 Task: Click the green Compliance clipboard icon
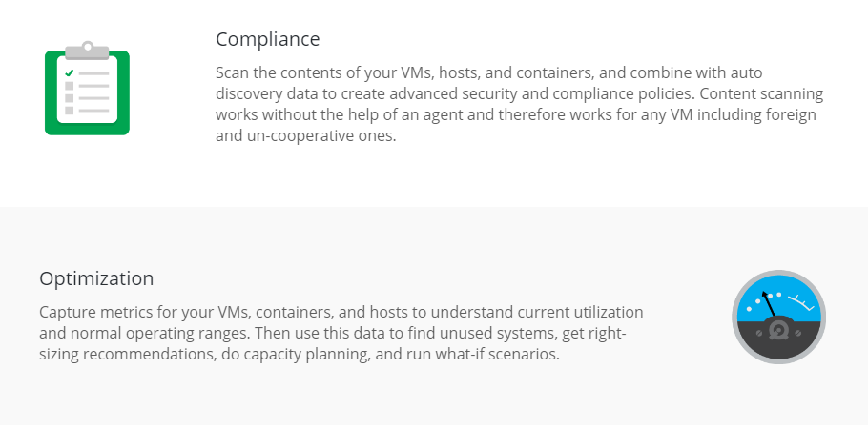tap(87, 91)
